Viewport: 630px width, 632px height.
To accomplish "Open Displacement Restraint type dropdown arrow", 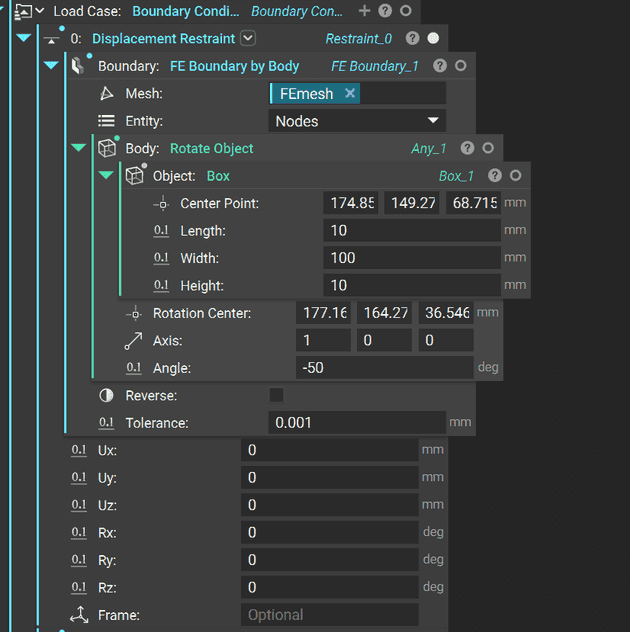I will (248, 39).
